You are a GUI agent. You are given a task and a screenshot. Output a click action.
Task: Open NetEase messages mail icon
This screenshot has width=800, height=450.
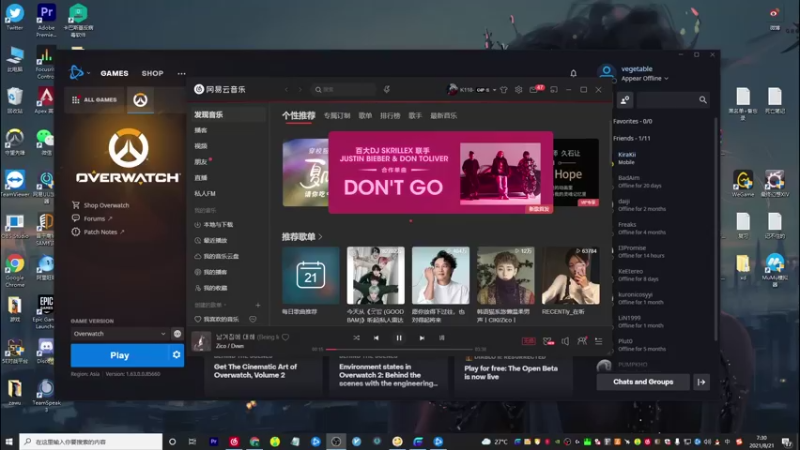534,90
